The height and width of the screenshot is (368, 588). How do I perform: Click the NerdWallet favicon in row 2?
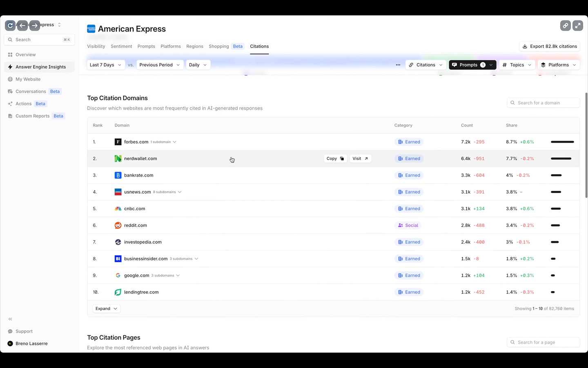pyautogui.click(x=118, y=159)
